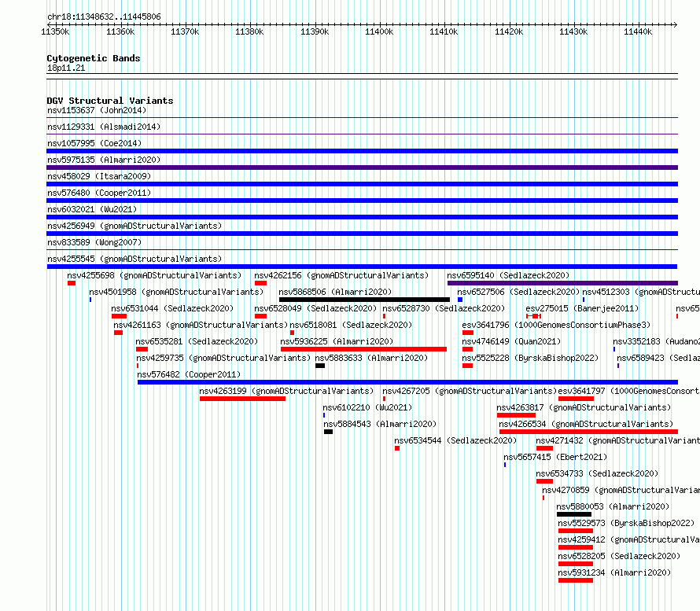The height and width of the screenshot is (611, 700).
Task: Click the nsv4255698 red variant bar
Action: pyautogui.click(x=72, y=283)
